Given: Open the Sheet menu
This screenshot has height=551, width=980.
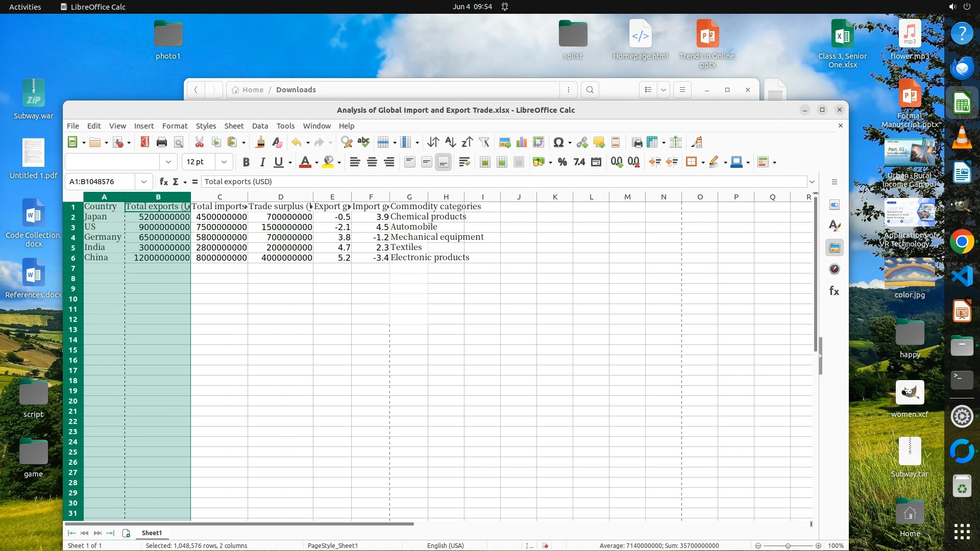Looking at the screenshot, I should tap(234, 126).
